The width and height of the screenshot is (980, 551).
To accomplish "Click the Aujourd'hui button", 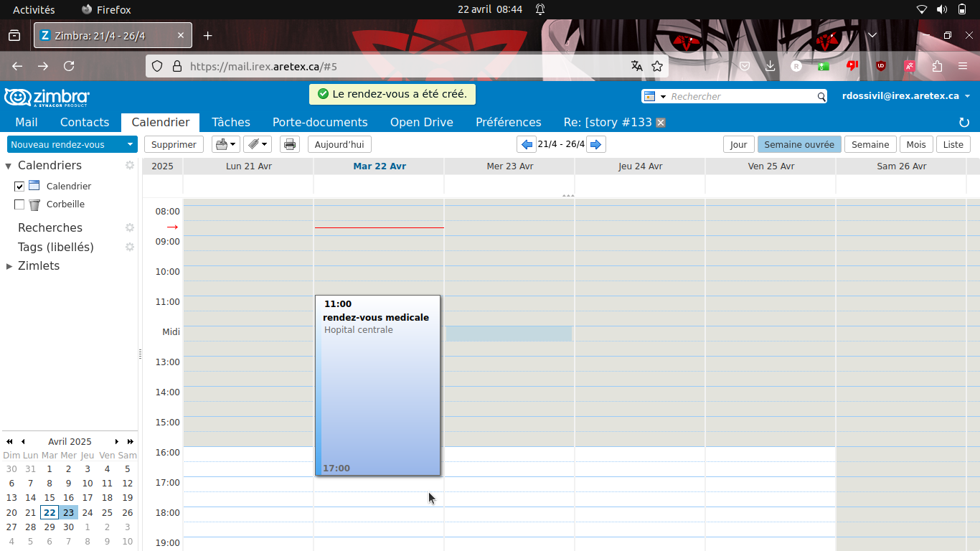I will click(x=339, y=144).
